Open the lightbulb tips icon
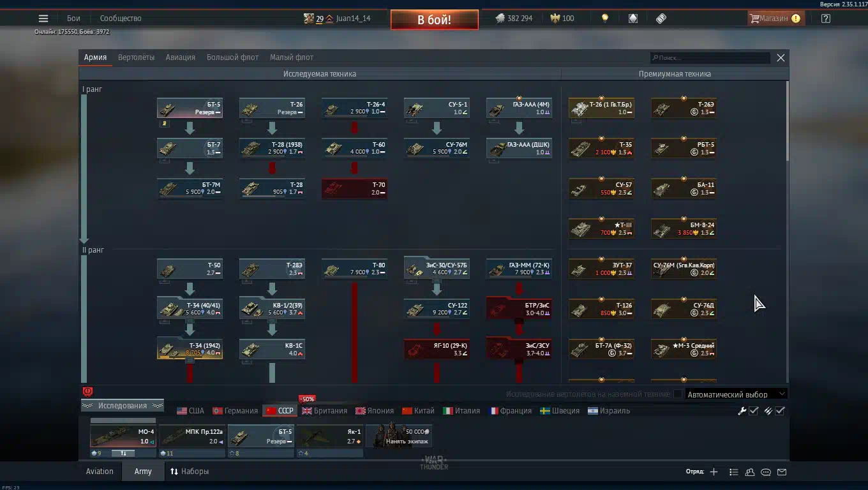Viewport: 868px width, 490px height. pyautogui.click(x=605, y=19)
